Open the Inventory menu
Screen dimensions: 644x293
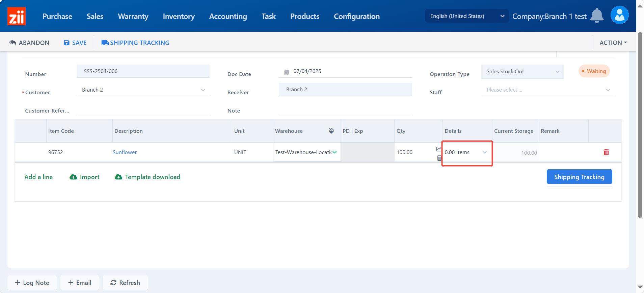click(179, 16)
